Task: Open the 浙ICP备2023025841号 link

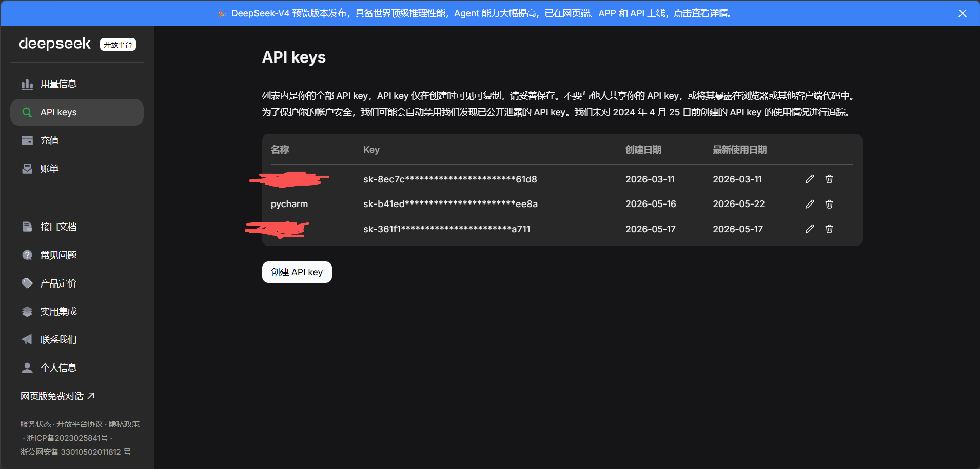Action: 67,438
